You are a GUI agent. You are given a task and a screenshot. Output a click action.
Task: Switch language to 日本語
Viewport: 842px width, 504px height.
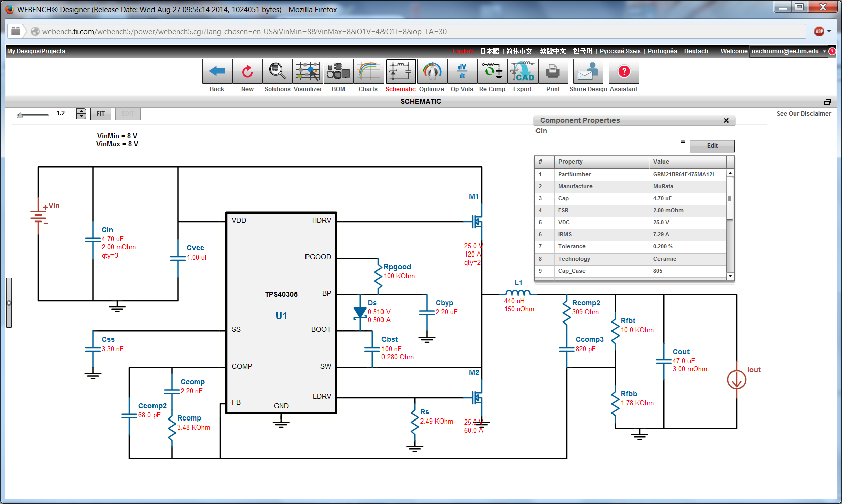(x=489, y=51)
